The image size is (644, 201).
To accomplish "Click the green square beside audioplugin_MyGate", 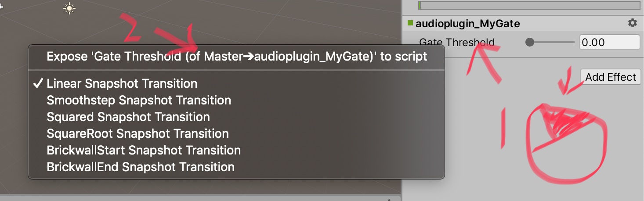I will tap(410, 23).
